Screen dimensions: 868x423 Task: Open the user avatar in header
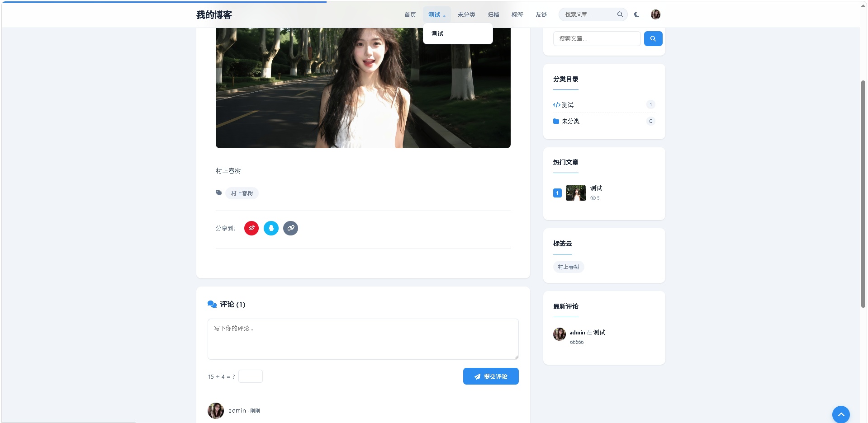point(655,14)
